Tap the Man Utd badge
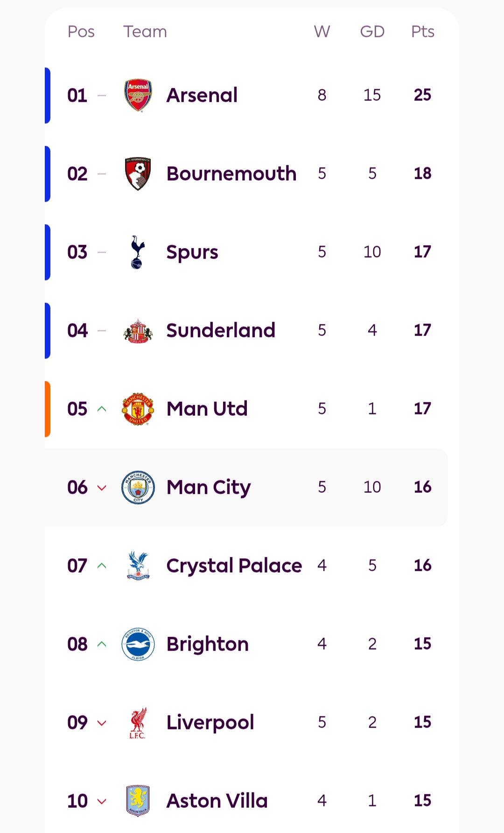504x833 pixels. tap(138, 409)
